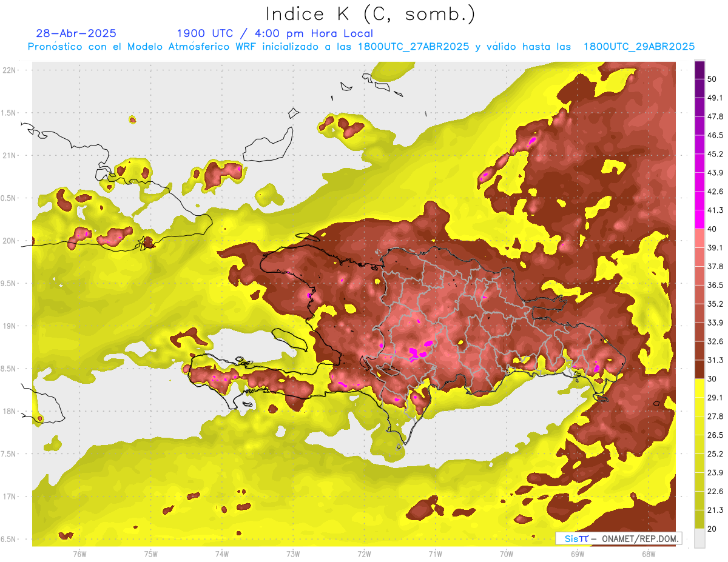This screenshot has width=728, height=562.
Task: Click the legend value "26.5"
Action: (715, 435)
